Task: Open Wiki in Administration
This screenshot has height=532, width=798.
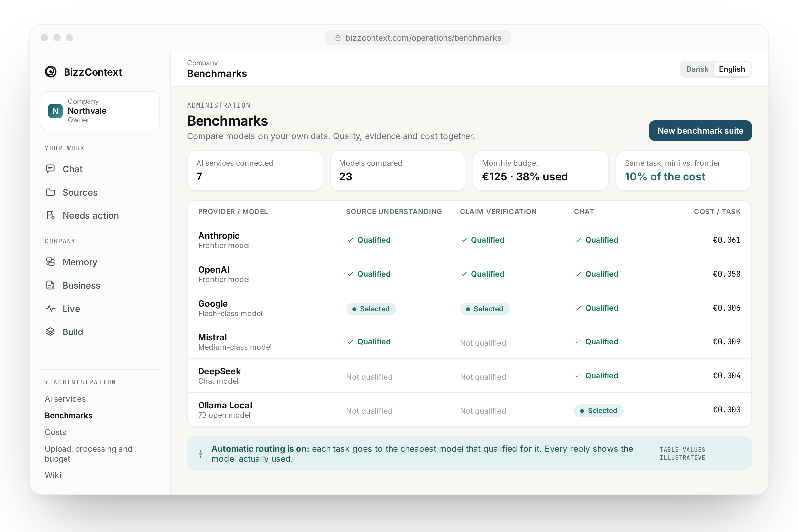Action: tap(53, 475)
